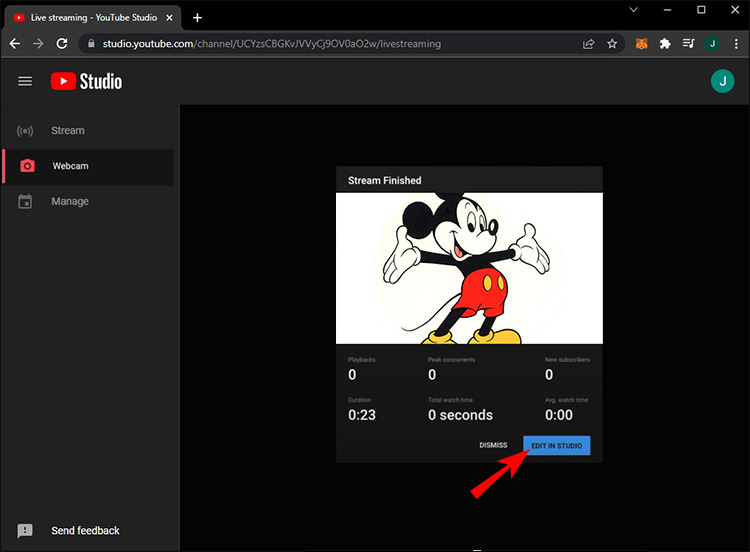Select the Manage calendar icon
750x552 pixels.
25,201
